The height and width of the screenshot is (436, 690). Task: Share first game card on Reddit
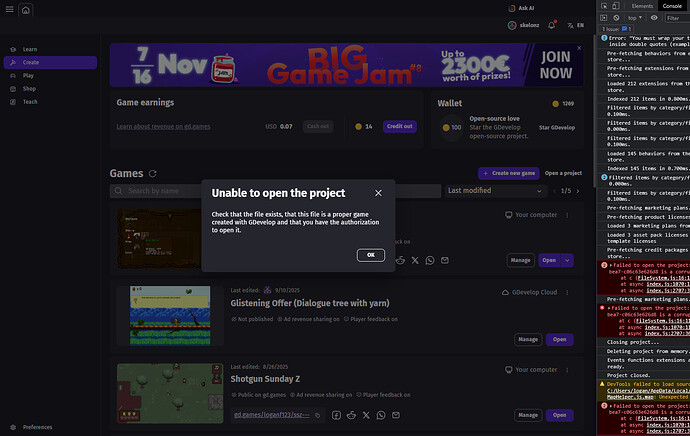(x=400, y=260)
